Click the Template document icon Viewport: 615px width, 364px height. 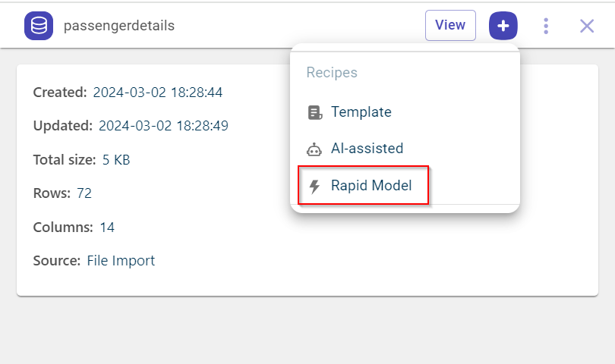314,112
